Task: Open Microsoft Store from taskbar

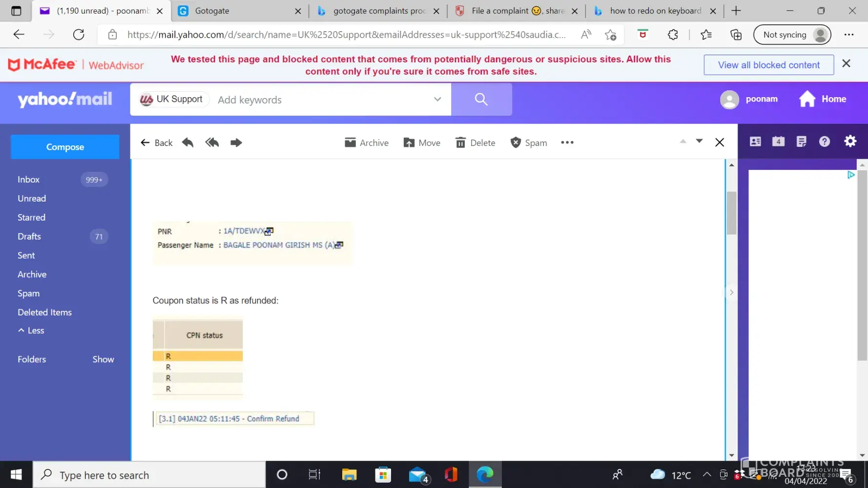Action: pos(383,475)
